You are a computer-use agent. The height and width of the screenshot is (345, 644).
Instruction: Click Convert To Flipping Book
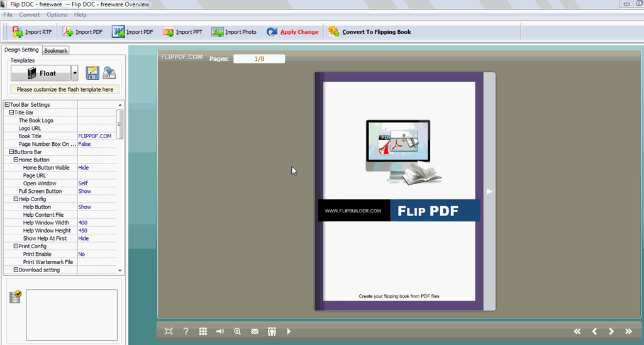point(369,32)
